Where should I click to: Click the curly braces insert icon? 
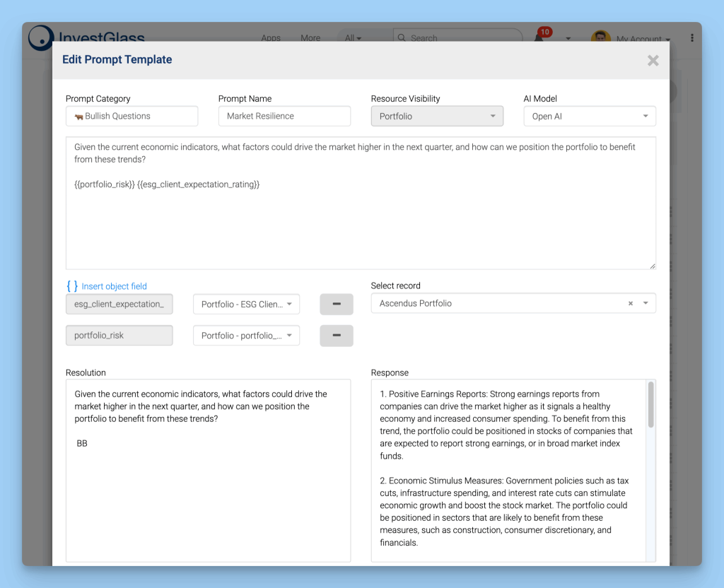pyautogui.click(x=72, y=286)
